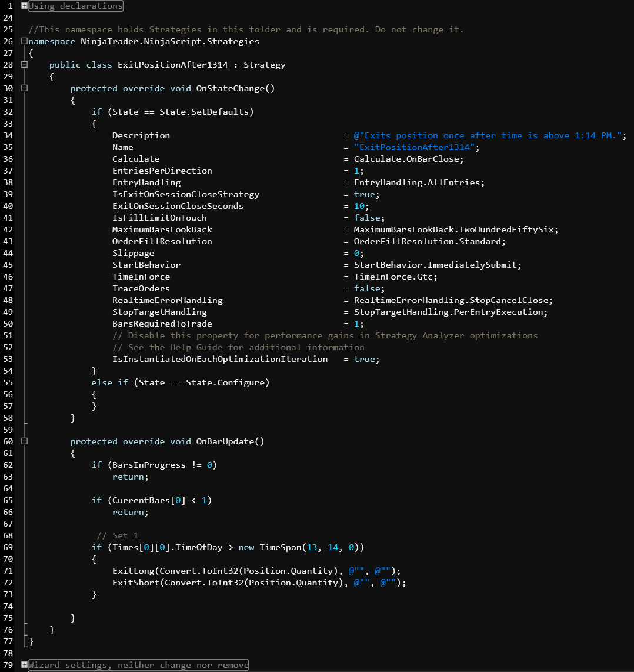Click the Description property on line 34
Screen dimensions: 634x672
[141, 135]
